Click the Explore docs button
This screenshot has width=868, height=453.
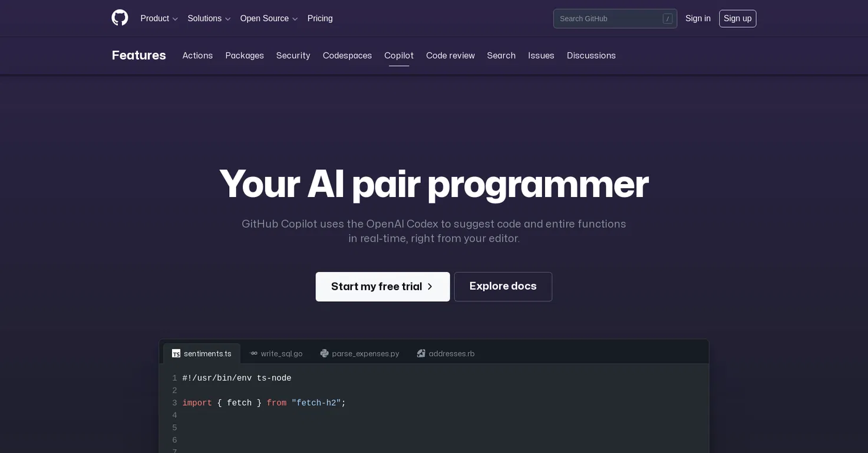pos(503,287)
